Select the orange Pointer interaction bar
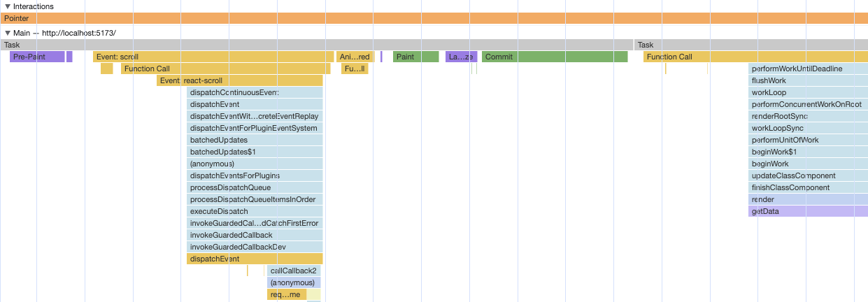 coord(434,18)
